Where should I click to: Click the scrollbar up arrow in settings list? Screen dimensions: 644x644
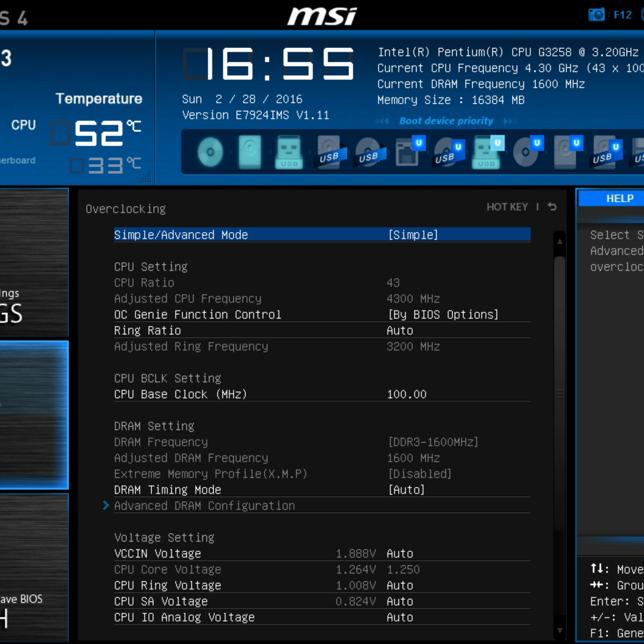point(560,242)
